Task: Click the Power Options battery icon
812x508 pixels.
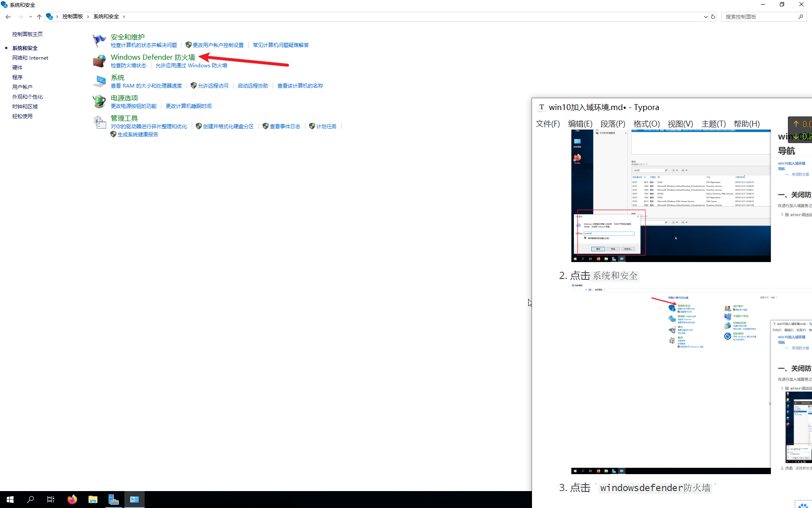Action: 99,102
